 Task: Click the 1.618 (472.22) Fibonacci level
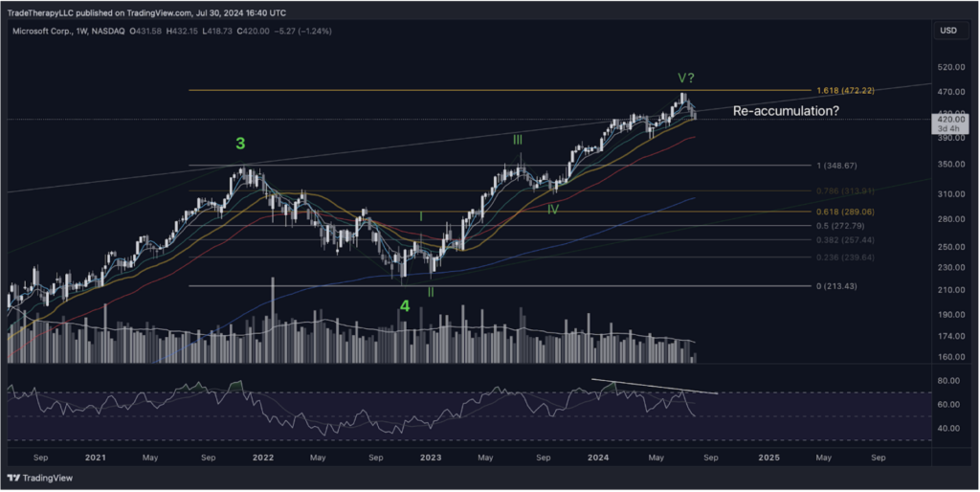click(x=845, y=91)
